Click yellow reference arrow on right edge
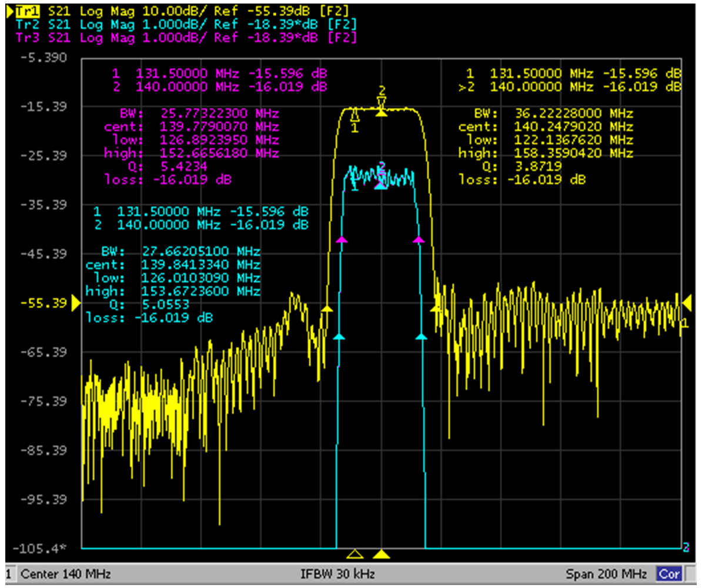Screen dimensions: 702x588 687,303
